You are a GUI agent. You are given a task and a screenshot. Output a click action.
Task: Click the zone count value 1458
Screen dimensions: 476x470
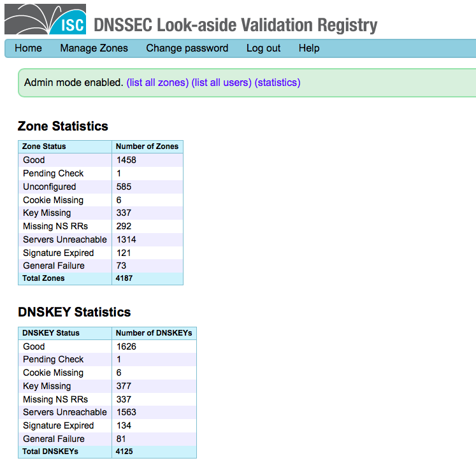click(x=126, y=160)
